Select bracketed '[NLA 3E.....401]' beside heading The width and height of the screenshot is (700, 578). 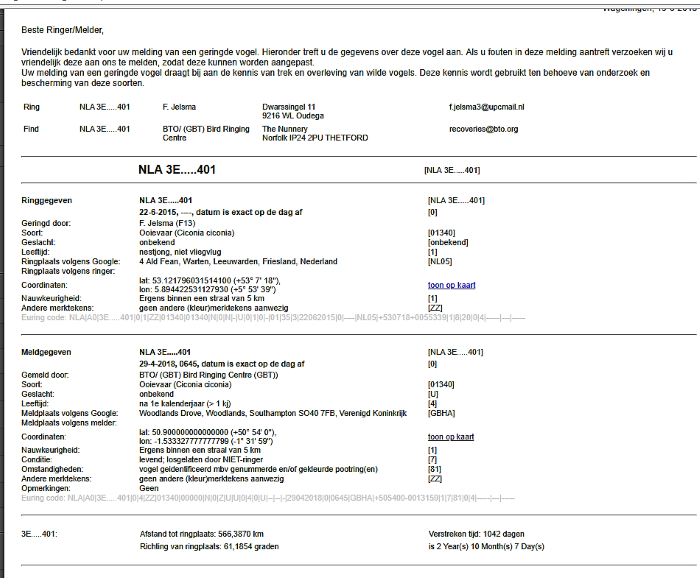pyautogui.click(x=452, y=170)
